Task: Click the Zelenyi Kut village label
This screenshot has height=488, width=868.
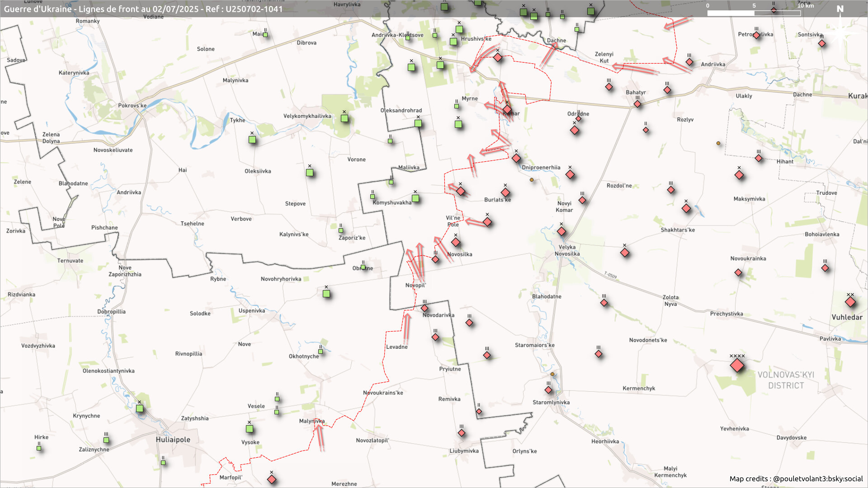Action: coord(604,57)
